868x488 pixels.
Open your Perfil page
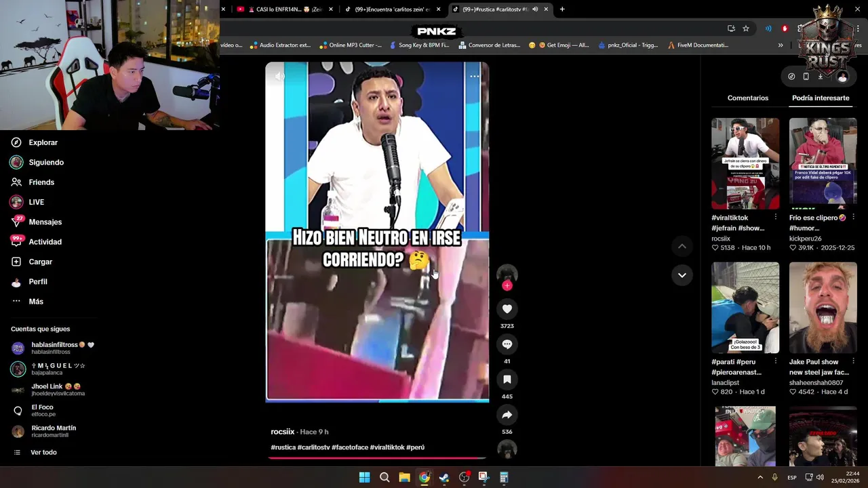click(x=29, y=281)
